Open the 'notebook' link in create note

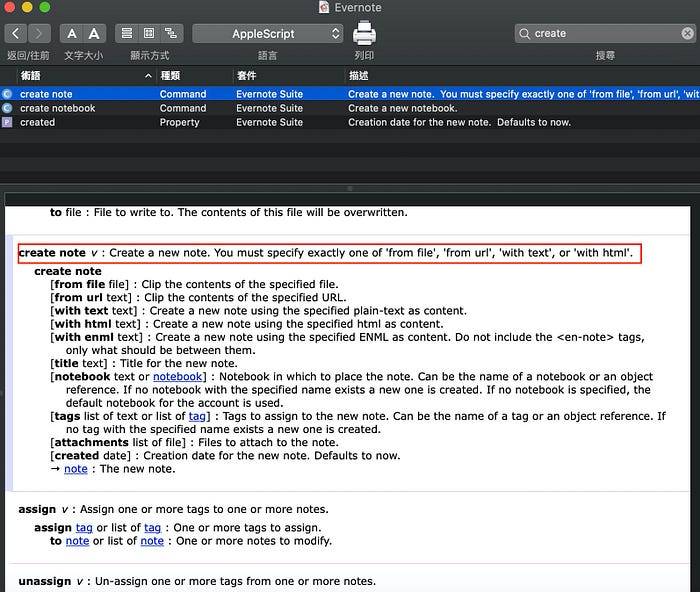(177, 377)
